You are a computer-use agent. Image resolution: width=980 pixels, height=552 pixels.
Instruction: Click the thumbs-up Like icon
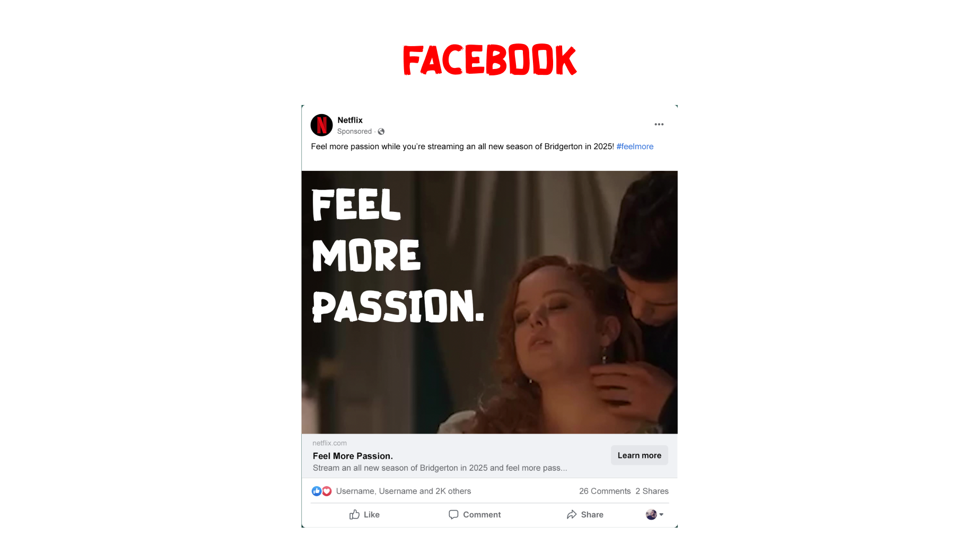(x=354, y=514)
